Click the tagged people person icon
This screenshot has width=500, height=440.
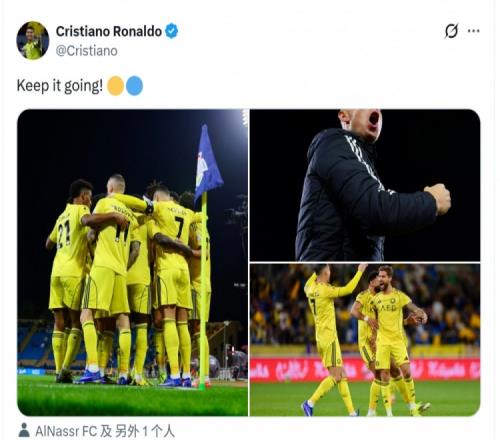pyautogui.click(x=24, y=430)
